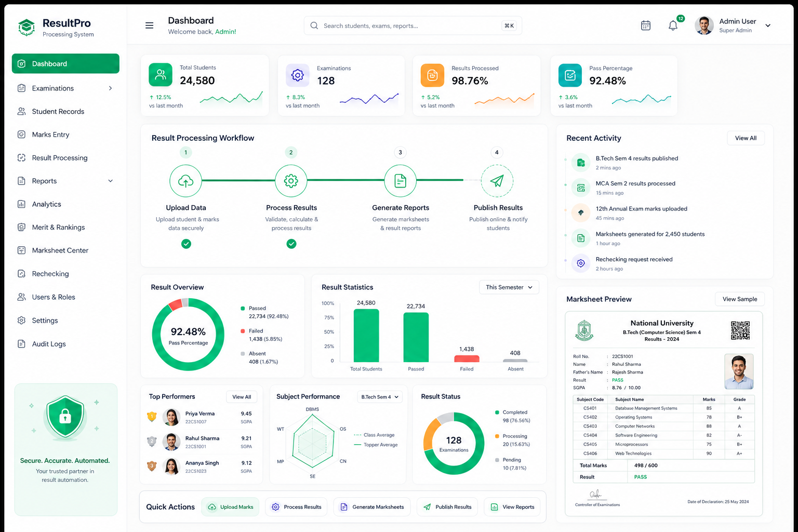Click the Pass Percentage teal icon

point(570,75)
